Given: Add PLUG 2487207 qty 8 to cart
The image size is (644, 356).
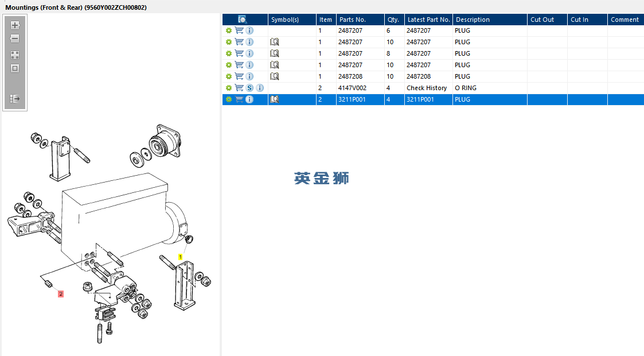Looking at the screenshot, I should tap(239, 53).
